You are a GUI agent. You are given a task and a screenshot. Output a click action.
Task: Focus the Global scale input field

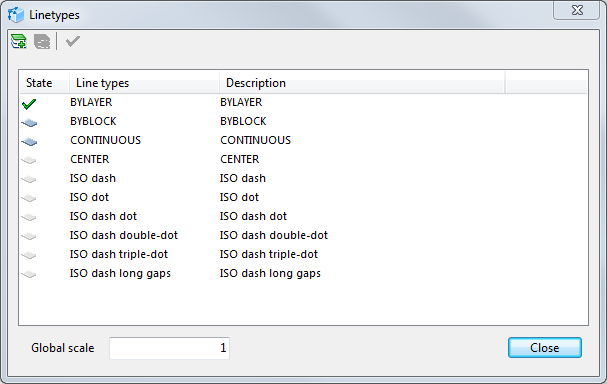point(170,348)
